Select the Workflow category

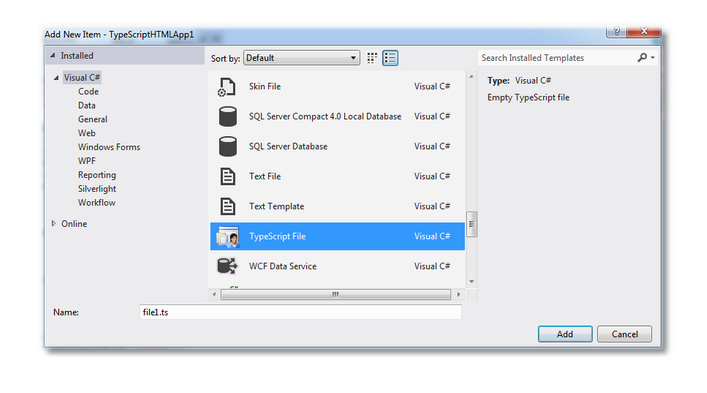coord(96,203)
